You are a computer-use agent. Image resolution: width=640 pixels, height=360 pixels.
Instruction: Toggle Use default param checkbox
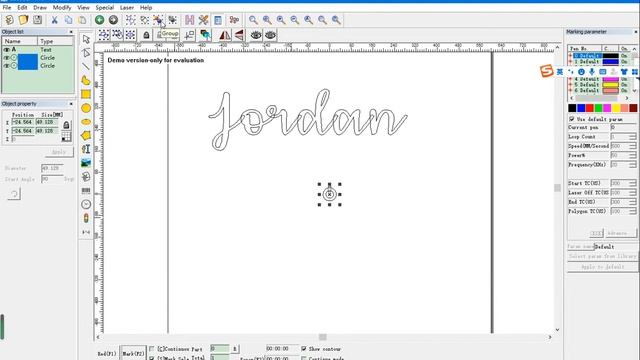click(572, 119)
